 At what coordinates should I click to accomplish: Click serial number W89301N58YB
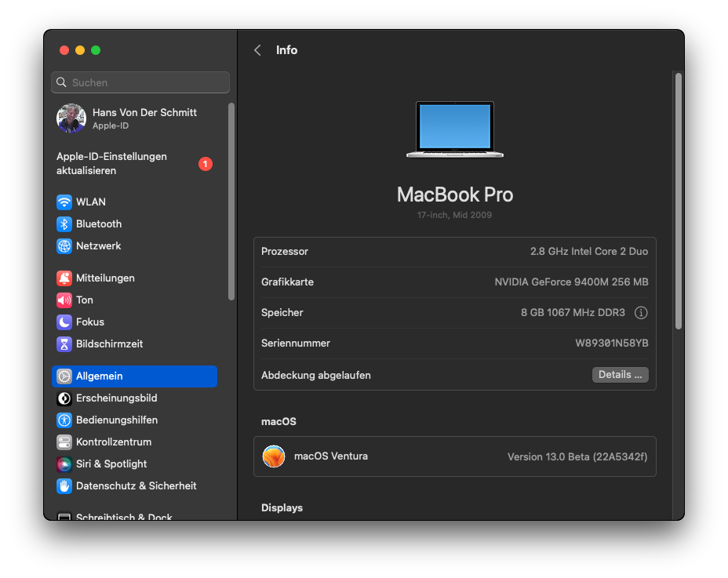(611, 343)
